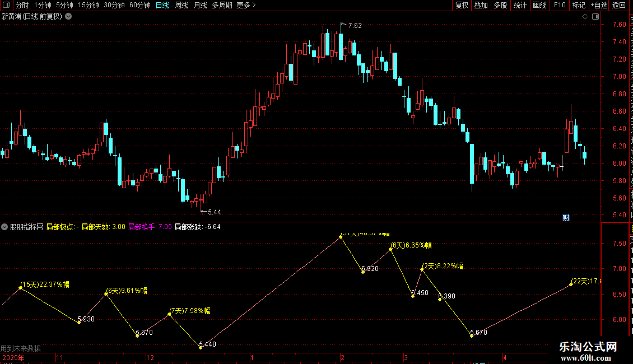Click the 股朋指标网 indicator name
The height and width of the screenshot is (364, 633).
tap(27, 227)
